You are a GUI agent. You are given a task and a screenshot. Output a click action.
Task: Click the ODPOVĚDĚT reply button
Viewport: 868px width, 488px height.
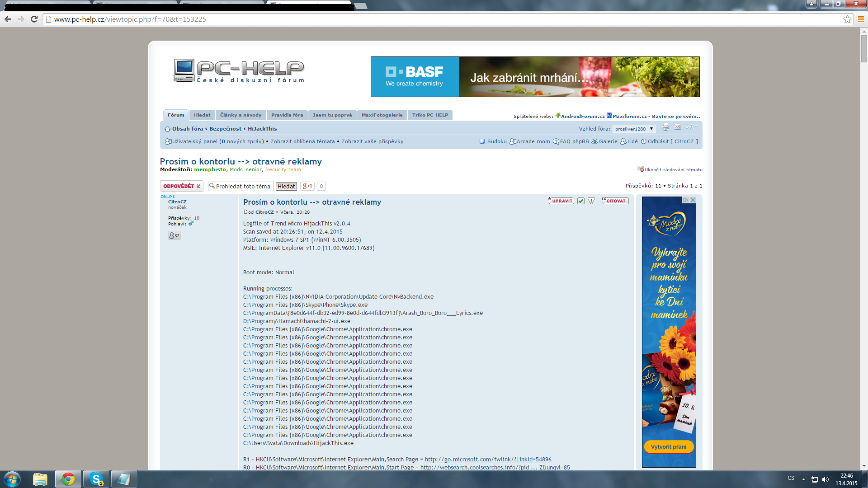(x=182, y=186)
